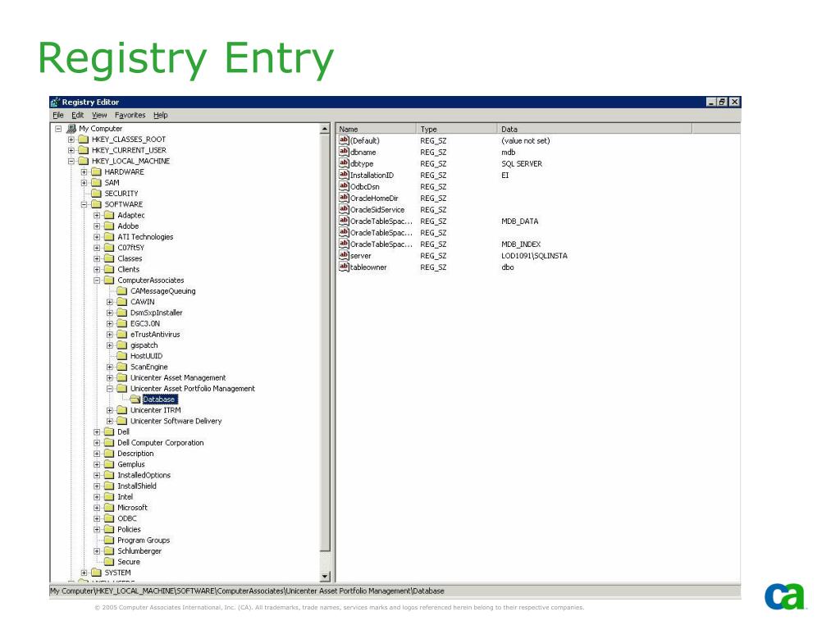This screenshot has width=840, height=630.
Task: Expand the HKEY_CLASSES_ROOT node
Action: pos(71,139)
